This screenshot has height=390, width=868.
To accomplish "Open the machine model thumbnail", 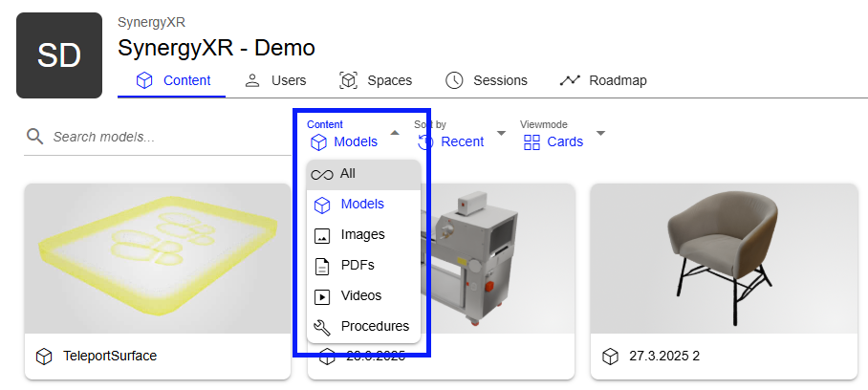I will coord(498,258).
